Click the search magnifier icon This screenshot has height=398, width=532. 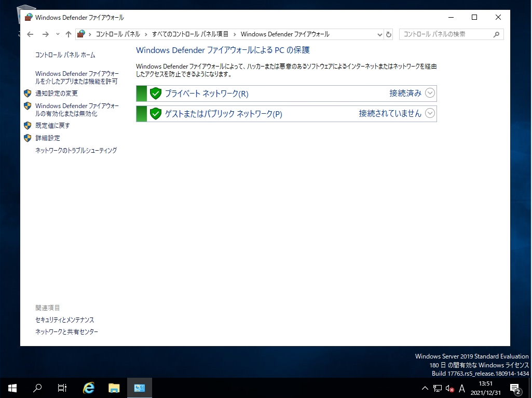click(496, 34)
